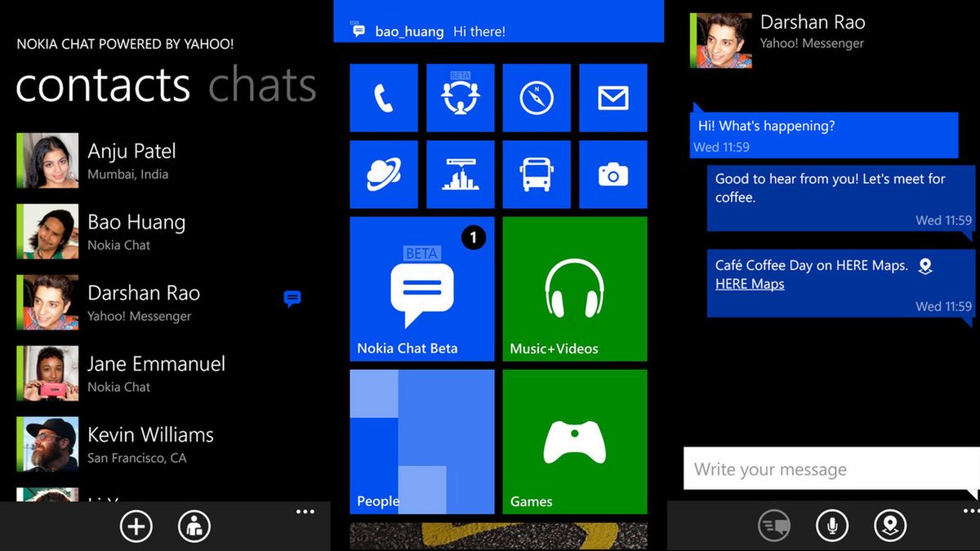Open the HERE Maps link in chat
The height and width of the screenshot is (551, 980).
(749, 283)
